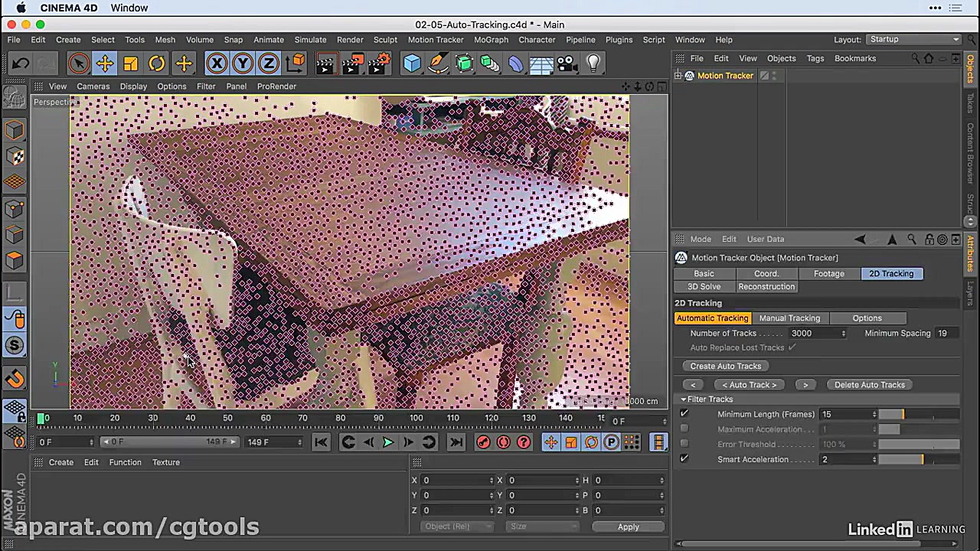Disable the Smart Acceleration checkbox
This screenshot has width=980, height=551.
click(x=684, y=459)
